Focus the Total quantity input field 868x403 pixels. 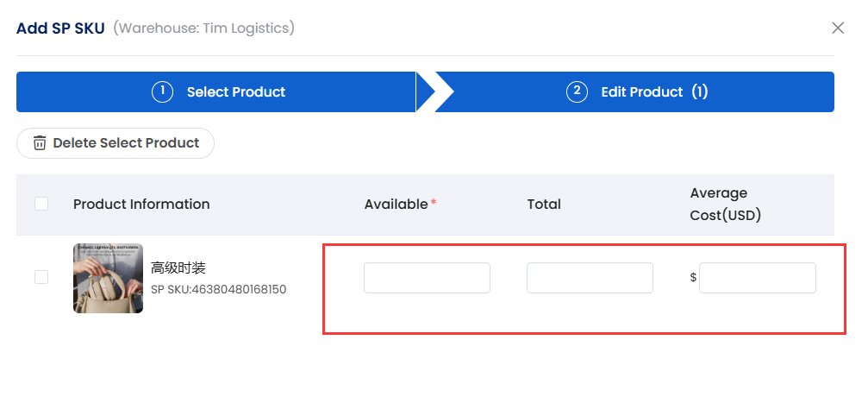tap(590, 278)
